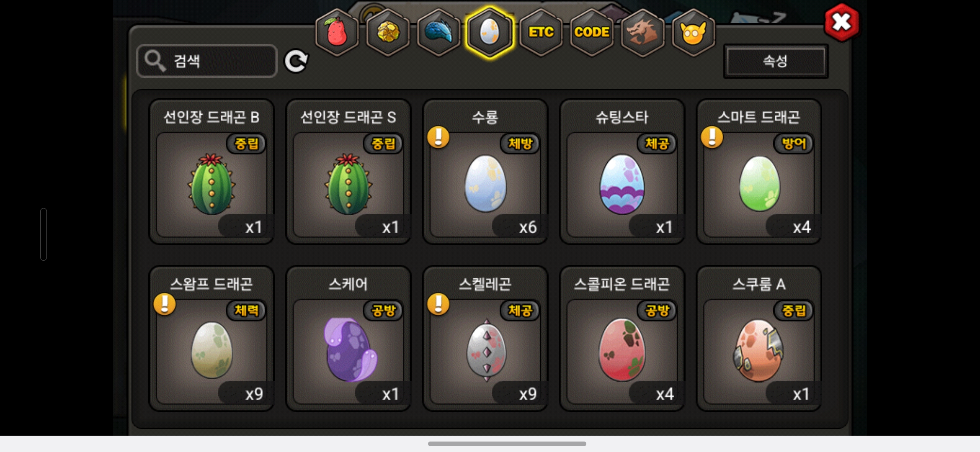Open the fruit food category tab
Image resolution: width=980 pixels, height=452 pixels.
point(337,32)
